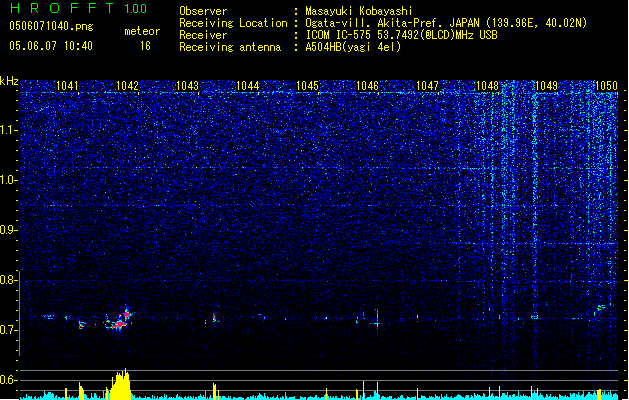Image resolution: width=629 pixels, height=400 pixels.
Task: Click antenna text A504HB(yagi 4el)
Action: coord(353,47)
